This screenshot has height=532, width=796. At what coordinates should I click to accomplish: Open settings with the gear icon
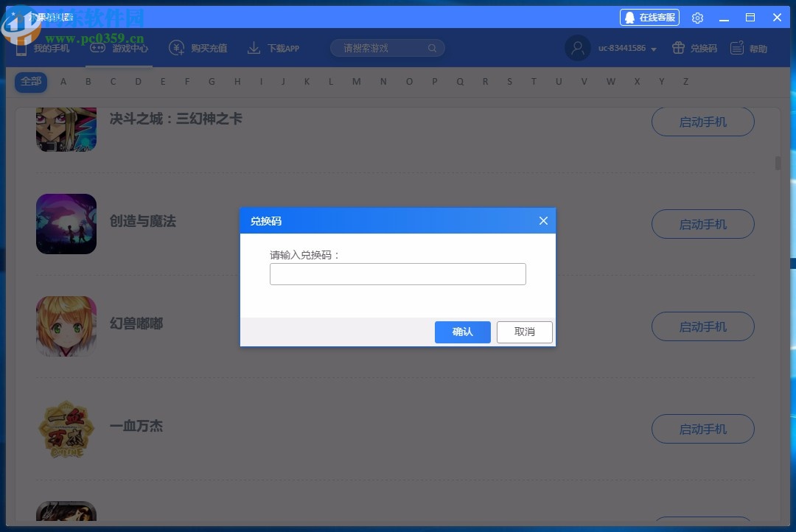tap(697, 17)
